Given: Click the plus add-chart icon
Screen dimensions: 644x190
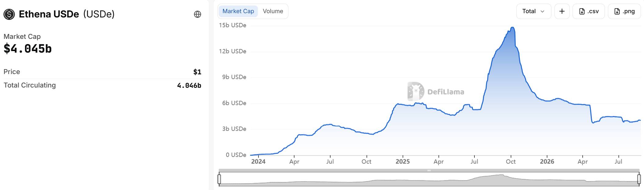Looking at the screenshot, I should coord(562,11).
